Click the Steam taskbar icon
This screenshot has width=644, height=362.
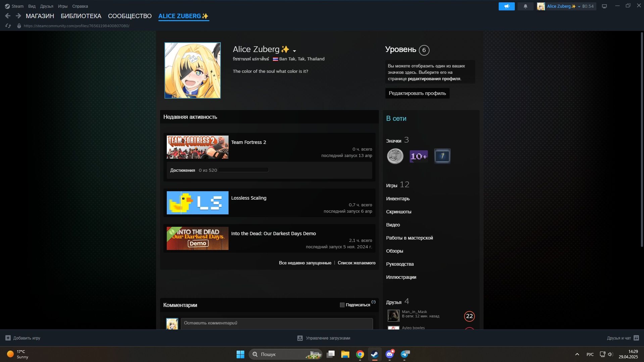coord(375,354)
